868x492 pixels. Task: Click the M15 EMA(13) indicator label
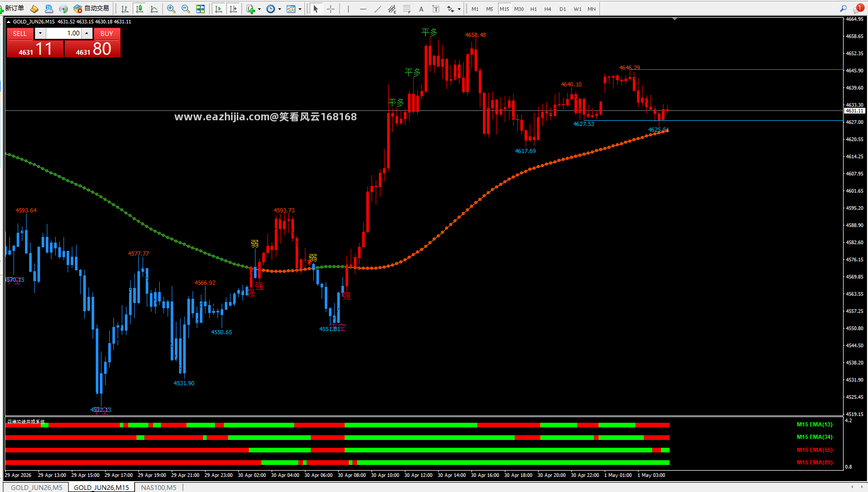pos(814,424)
